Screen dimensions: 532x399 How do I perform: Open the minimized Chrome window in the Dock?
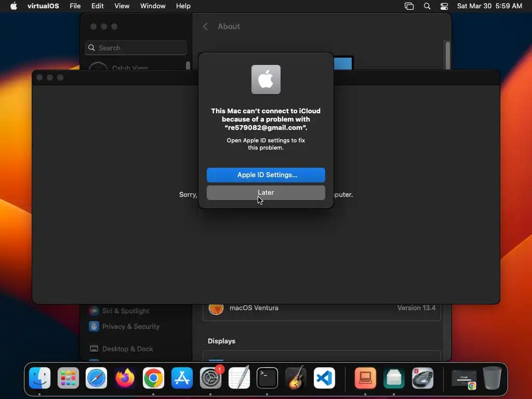click(x=464, y=379)
